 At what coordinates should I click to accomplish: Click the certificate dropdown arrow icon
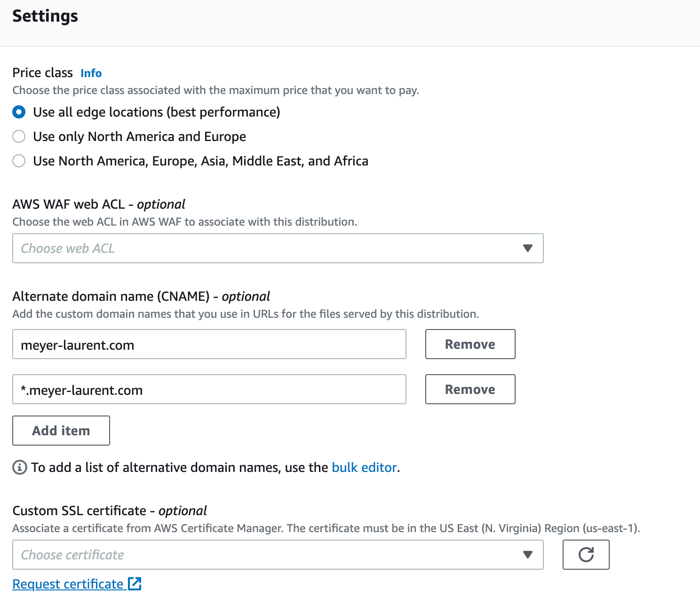[528, 555]
